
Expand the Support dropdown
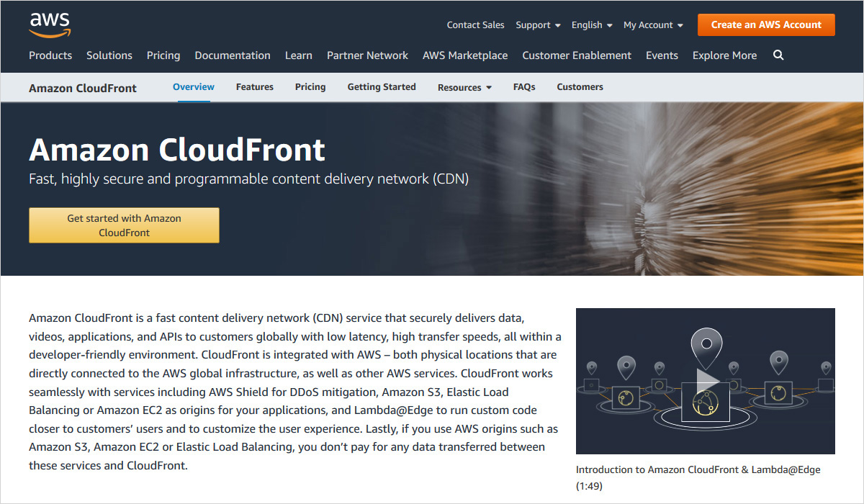coord(538,25)
